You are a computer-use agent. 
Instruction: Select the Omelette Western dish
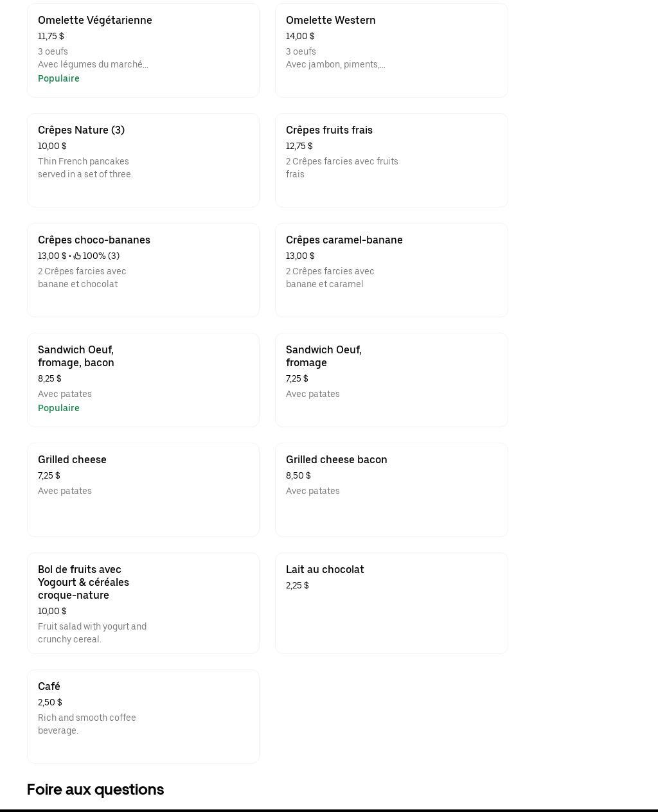331,21
